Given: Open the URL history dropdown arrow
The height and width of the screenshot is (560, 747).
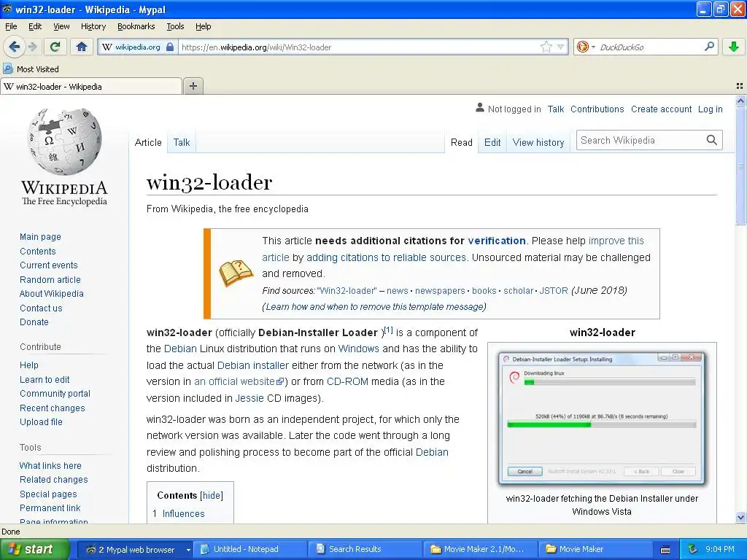Looking at the screenshot, I should [x=561, y=47].
